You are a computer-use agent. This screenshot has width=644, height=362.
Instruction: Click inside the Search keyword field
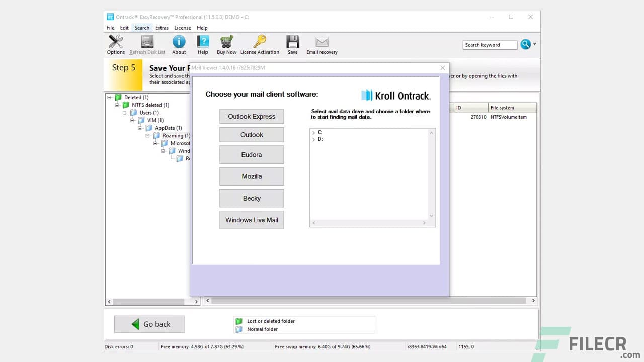coord(490,45)
